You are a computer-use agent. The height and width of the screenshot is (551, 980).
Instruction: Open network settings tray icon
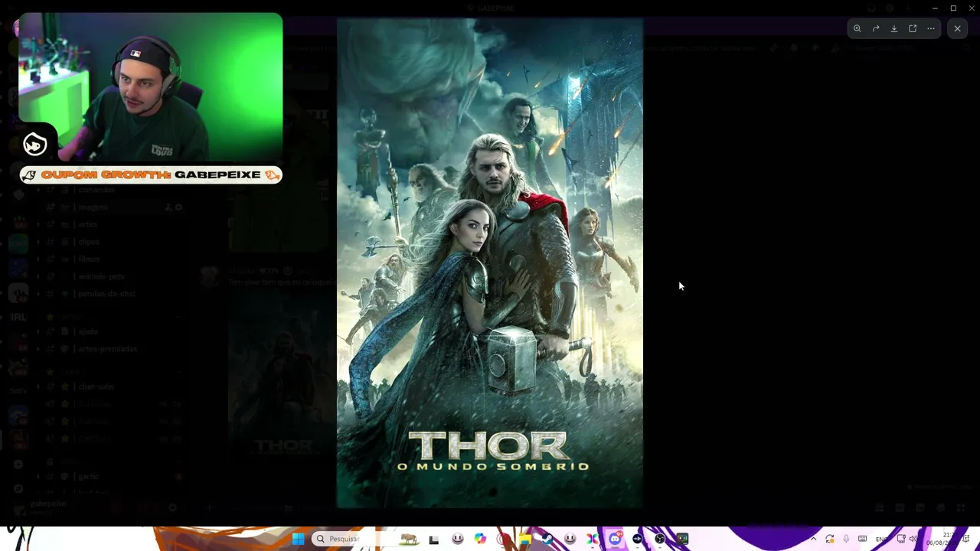[x=901, y=539]
